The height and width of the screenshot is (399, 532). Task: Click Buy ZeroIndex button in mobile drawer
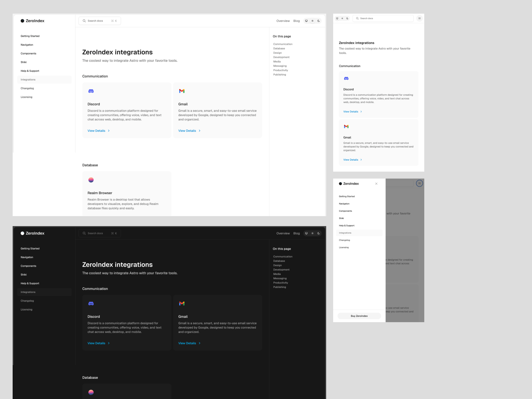pyautogui.click(x=359, y=316)
